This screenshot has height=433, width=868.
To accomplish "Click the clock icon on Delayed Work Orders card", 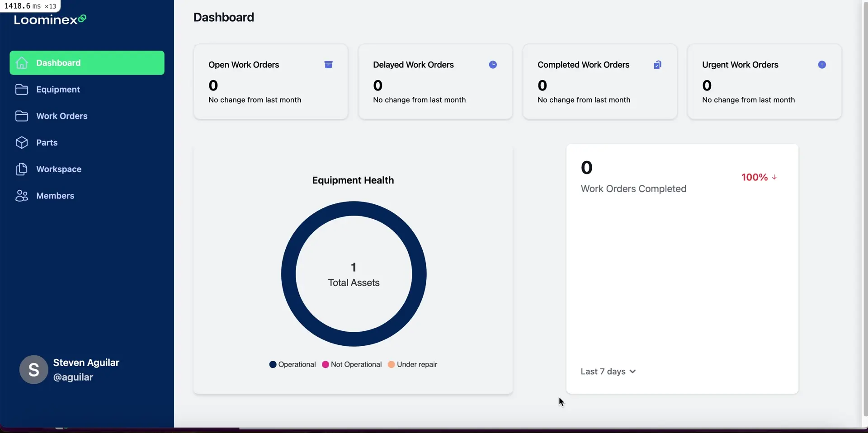I will [493, 64].
